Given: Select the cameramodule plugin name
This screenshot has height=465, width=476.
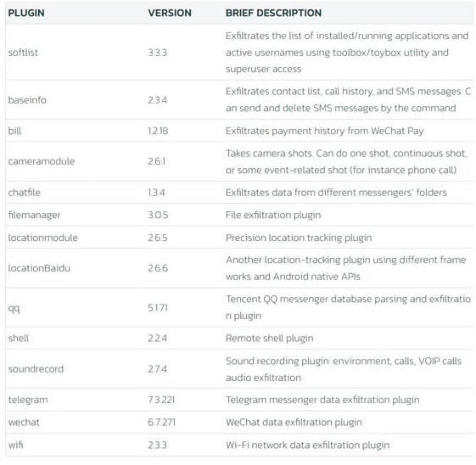Looking at the screenshot, I should click(x=42, y=161).
